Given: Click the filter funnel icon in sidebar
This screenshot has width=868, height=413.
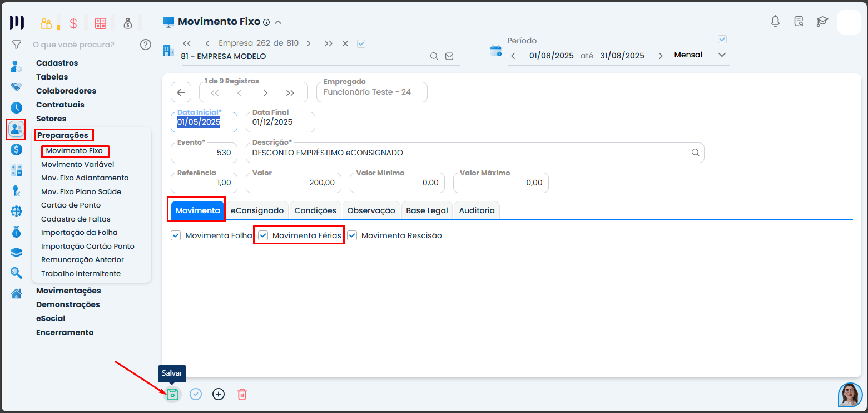Looking at the screenshot, I should coord(17,45).
